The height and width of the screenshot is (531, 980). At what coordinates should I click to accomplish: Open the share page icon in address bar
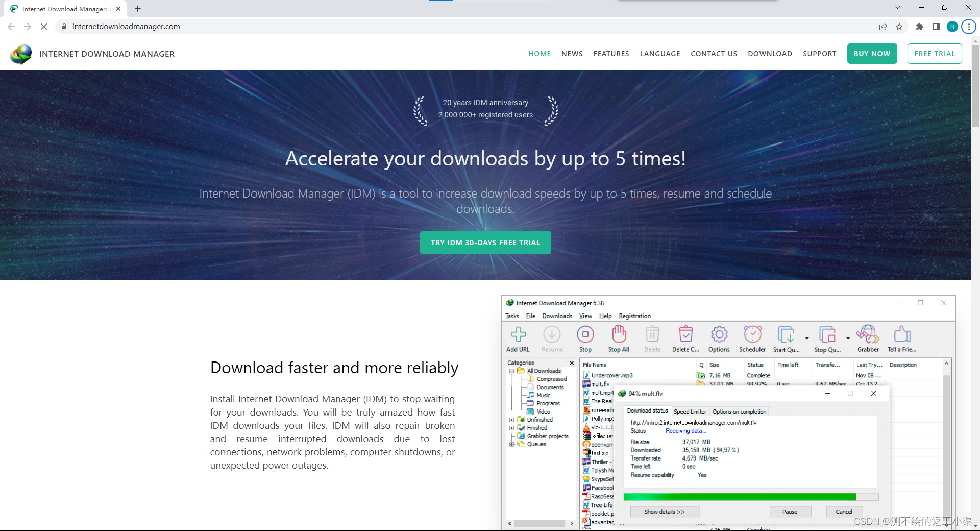pyautogui.click(x=883, y=27)
